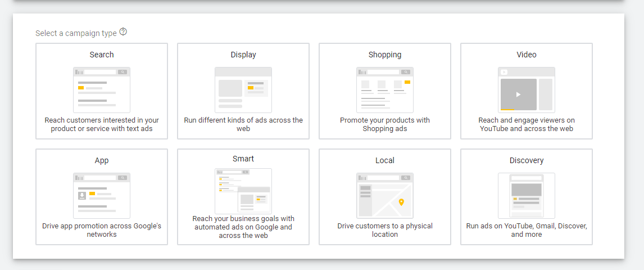Pick the Local campaign type card
Image resolution: width=644 pixels, height=270 pixels.
click(385, 197)
